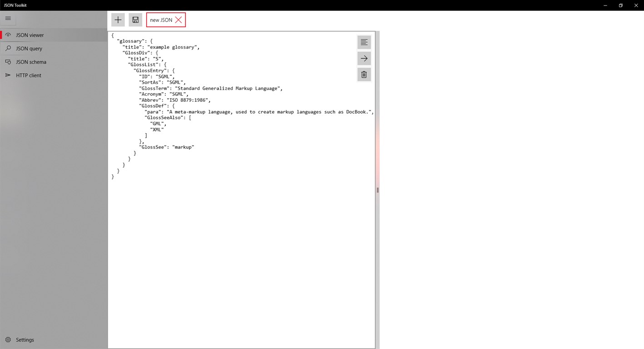Click the pane splitter handle
The image size is (644, 349).
pyautogui.click(x=377, y=190)
